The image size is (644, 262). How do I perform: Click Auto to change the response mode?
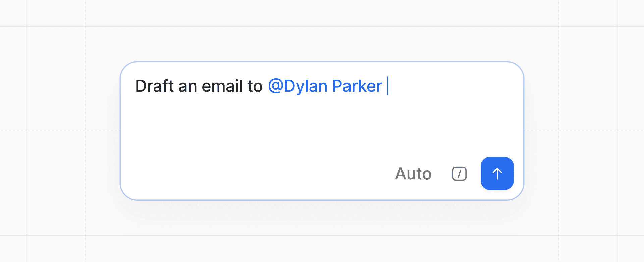413,174
